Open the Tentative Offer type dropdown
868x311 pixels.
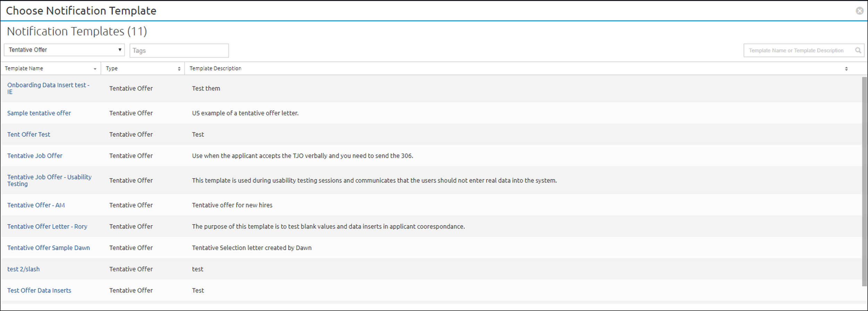[x=64, y=50]
